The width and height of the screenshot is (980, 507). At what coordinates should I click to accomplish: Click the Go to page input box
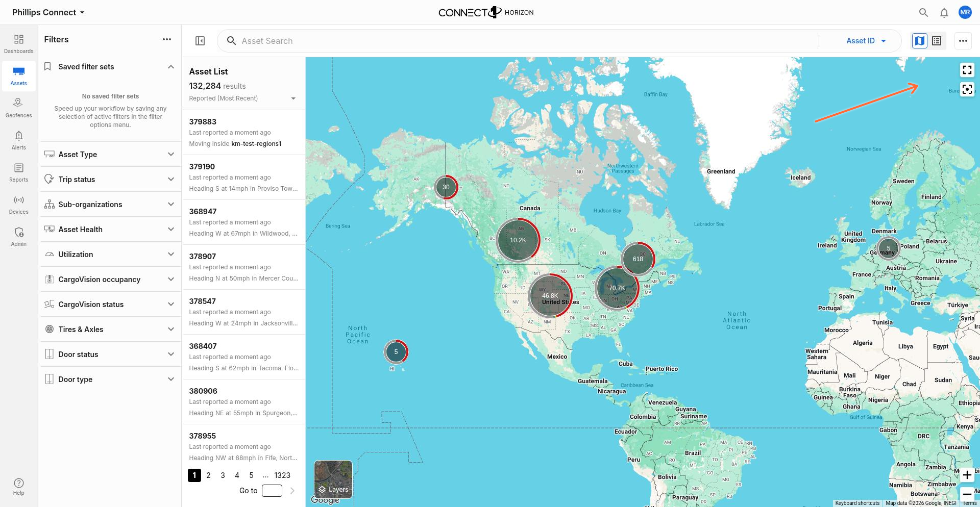click(272, 491)
